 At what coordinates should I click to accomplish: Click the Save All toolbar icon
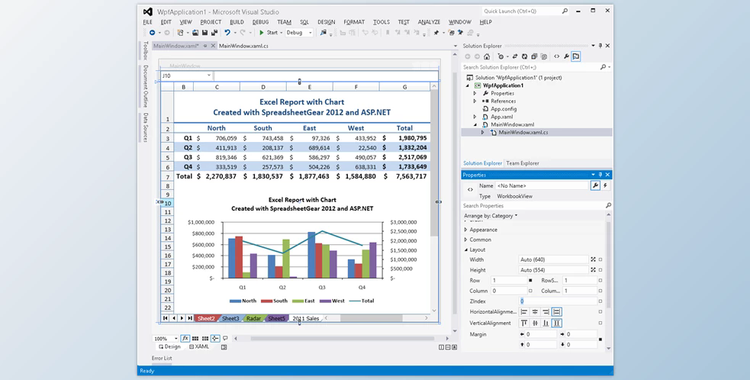tap(214, 33)
